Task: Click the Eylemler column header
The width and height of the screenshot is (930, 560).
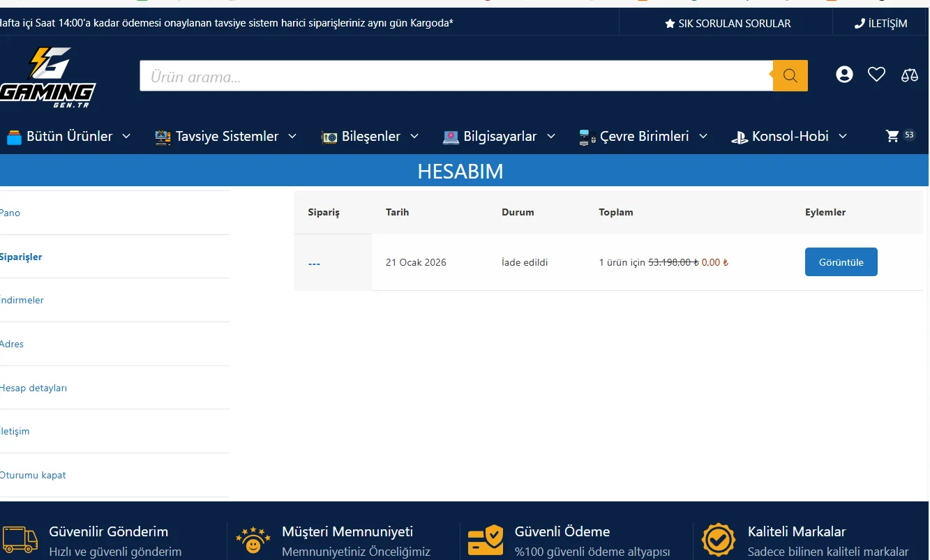Action: tap(825, 212)
